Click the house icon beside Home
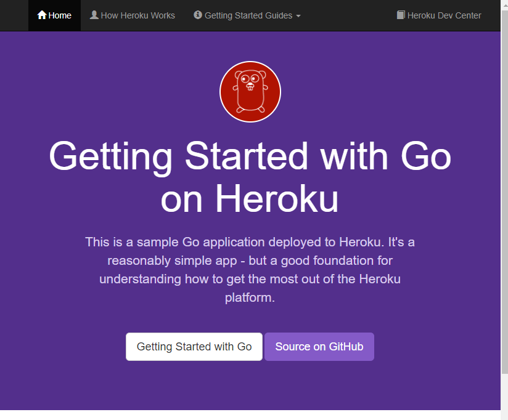This screenshot has height=420, width=508. pos(42,15)
